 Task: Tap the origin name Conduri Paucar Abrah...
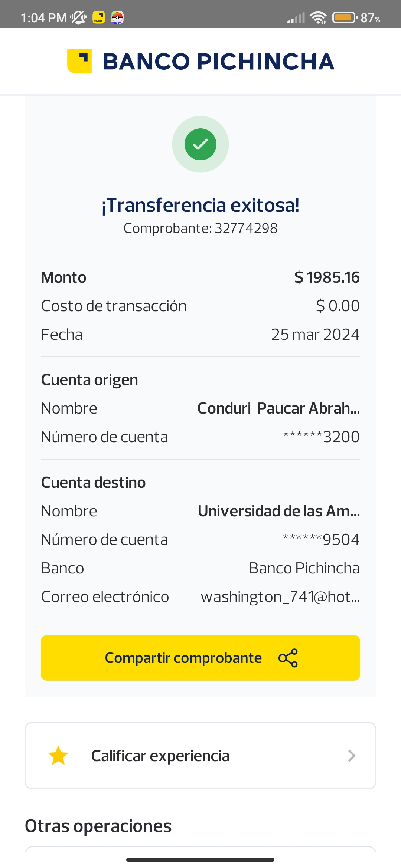click(278, 408)
